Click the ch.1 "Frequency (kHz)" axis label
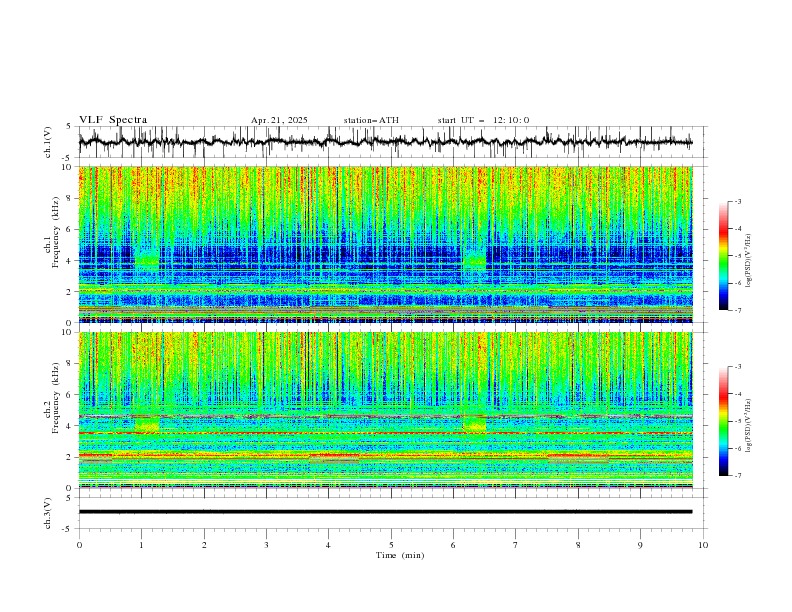The image size is (792, 612). coord(56,230)
